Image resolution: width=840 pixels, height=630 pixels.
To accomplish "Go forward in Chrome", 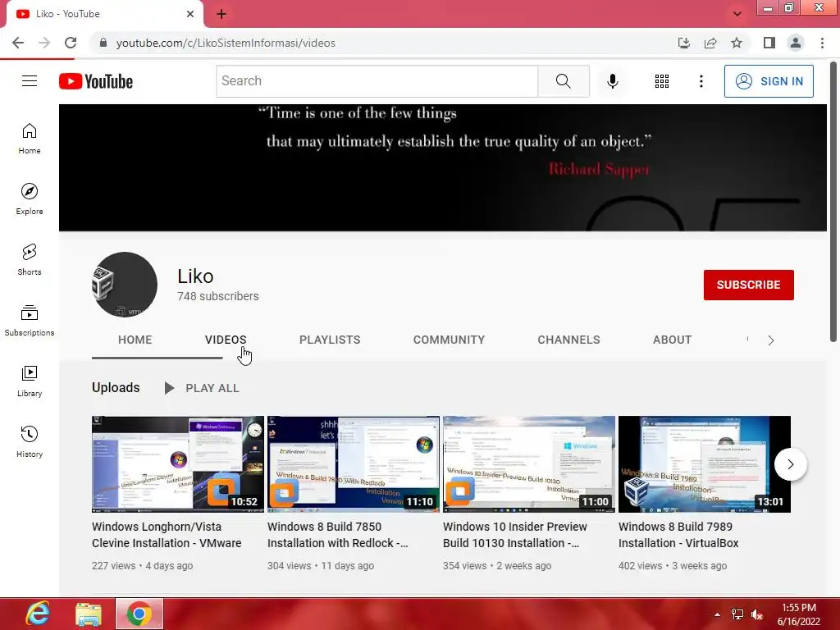I will [44, 43].
